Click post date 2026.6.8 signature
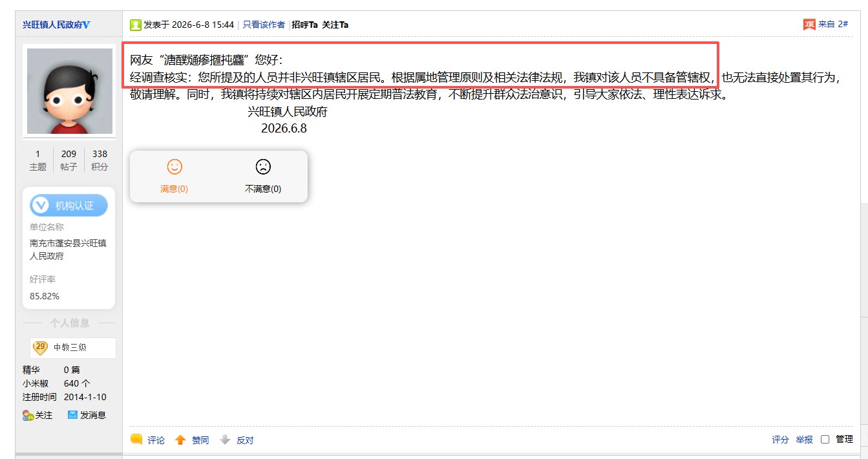 pyautogui.click(x=284, y=129)
